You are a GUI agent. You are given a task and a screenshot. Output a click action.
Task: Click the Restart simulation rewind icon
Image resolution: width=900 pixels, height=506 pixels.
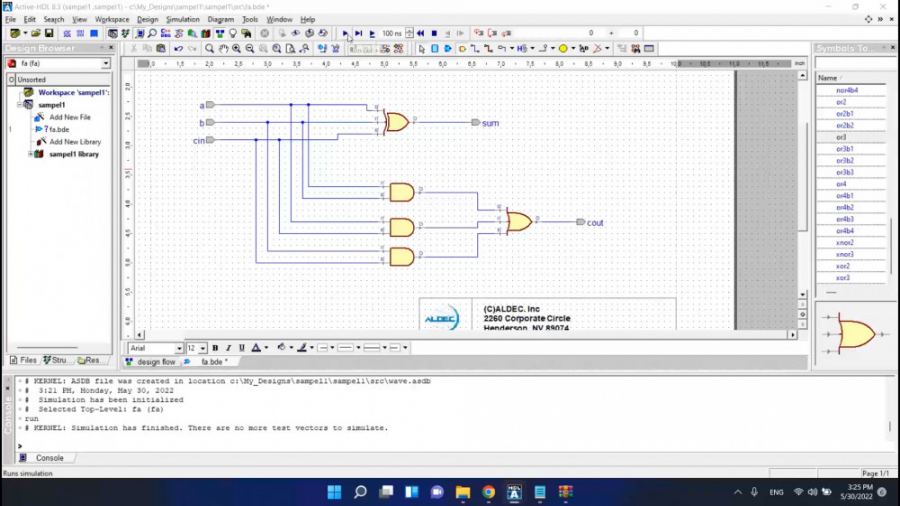[421, 33]
